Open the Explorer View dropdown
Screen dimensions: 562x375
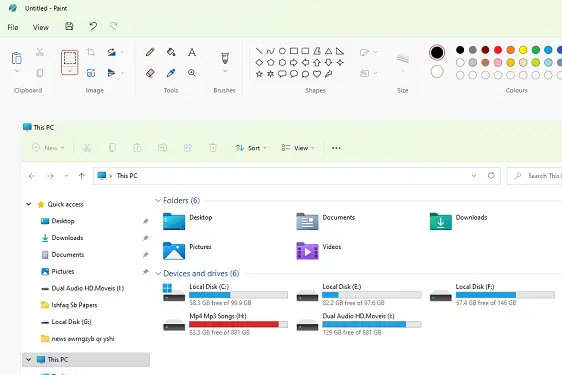298,148
